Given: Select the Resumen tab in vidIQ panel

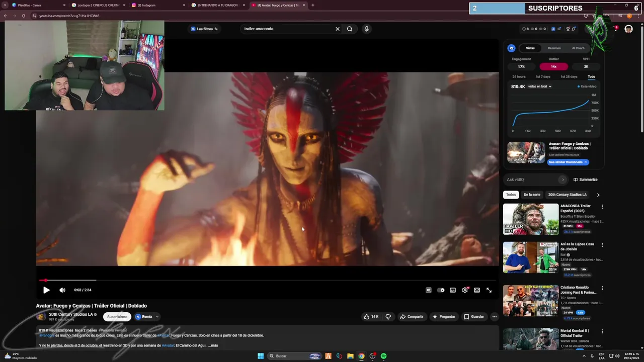Looking at the screenshot, I should (554, 48).
